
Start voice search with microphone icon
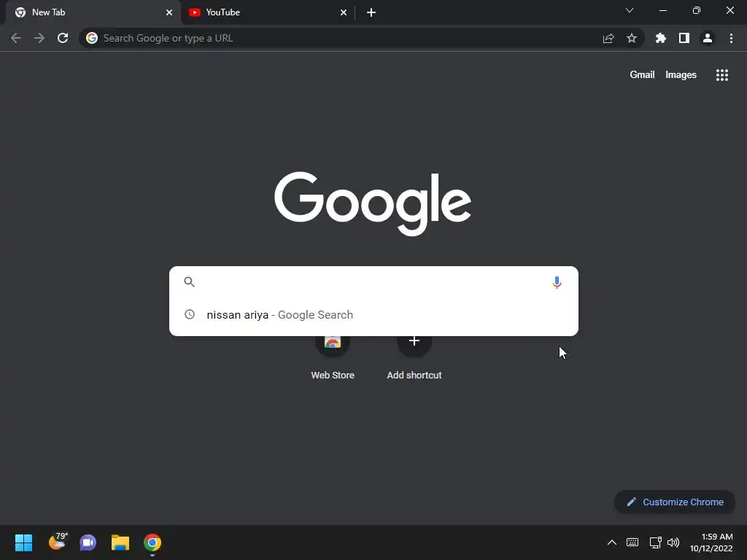557,282
